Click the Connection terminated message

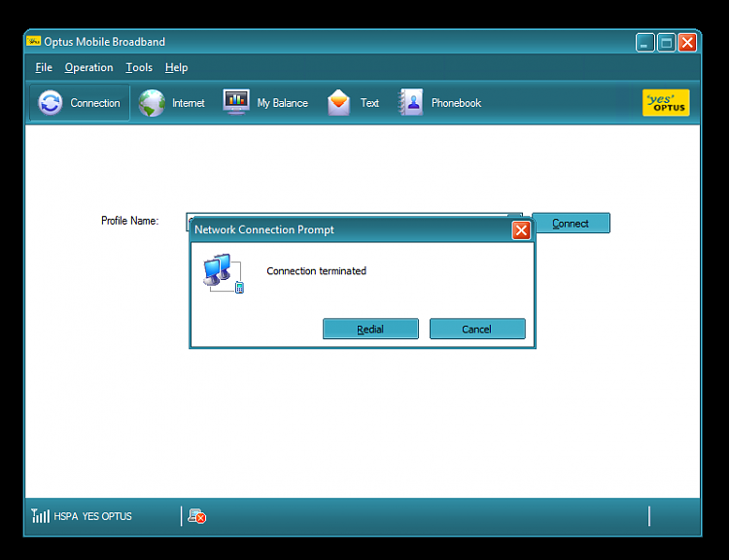(x=316, y=270)
